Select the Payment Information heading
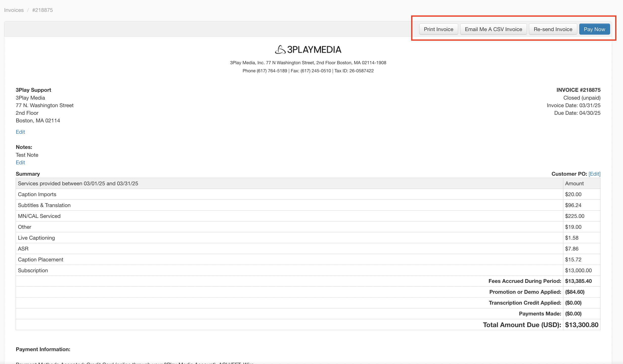 click(43, 349)
